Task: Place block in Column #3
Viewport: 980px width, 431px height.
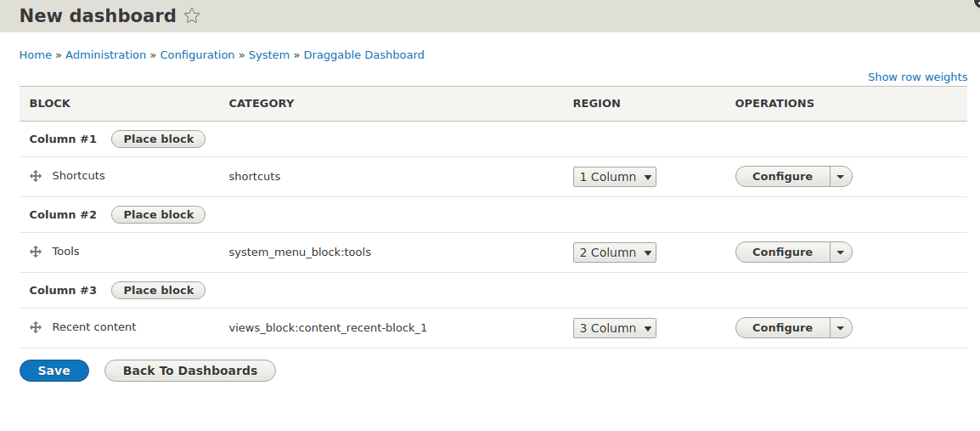Action: [158, 290]
